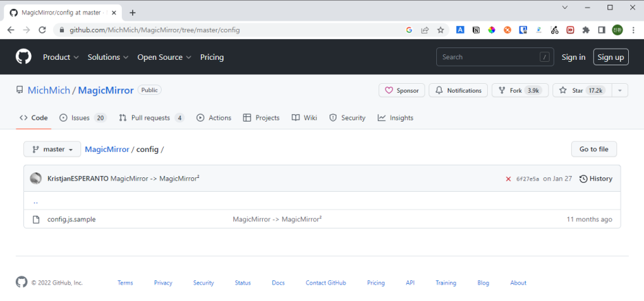Open the tab search chevron in title bar
644x301 pixels.
[x=565, y=8]
